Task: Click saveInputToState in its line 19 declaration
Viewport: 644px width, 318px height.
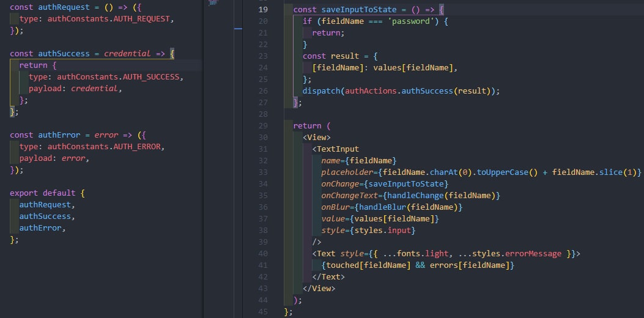Action: pos(360,9)
